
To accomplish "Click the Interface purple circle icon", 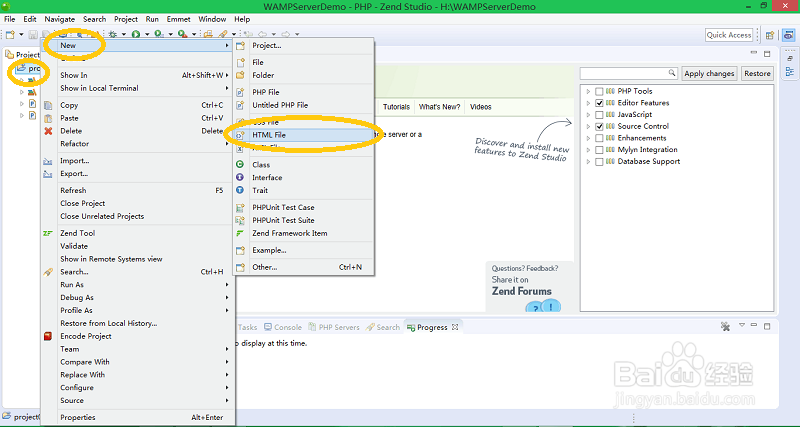I will pos(240,177).
